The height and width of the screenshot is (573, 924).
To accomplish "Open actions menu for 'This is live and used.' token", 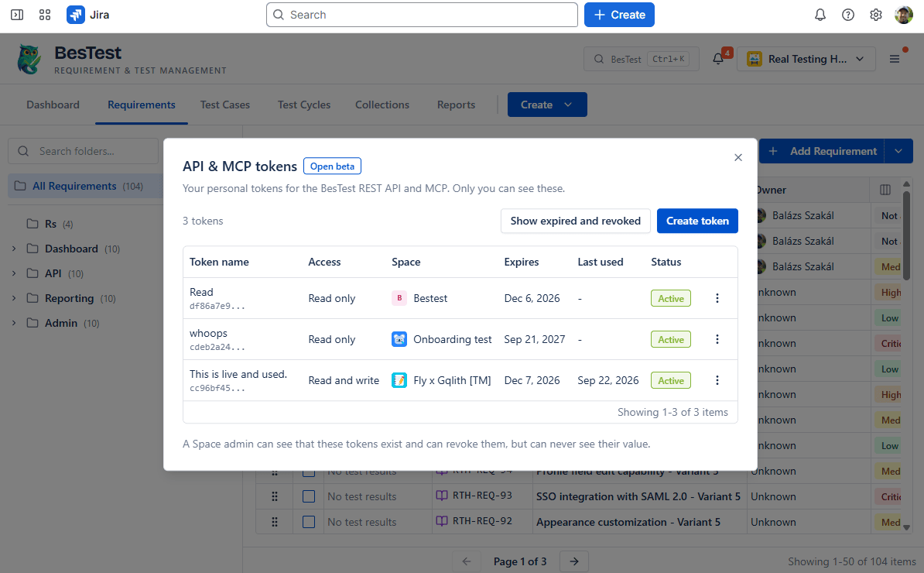I will pos(717,381).
